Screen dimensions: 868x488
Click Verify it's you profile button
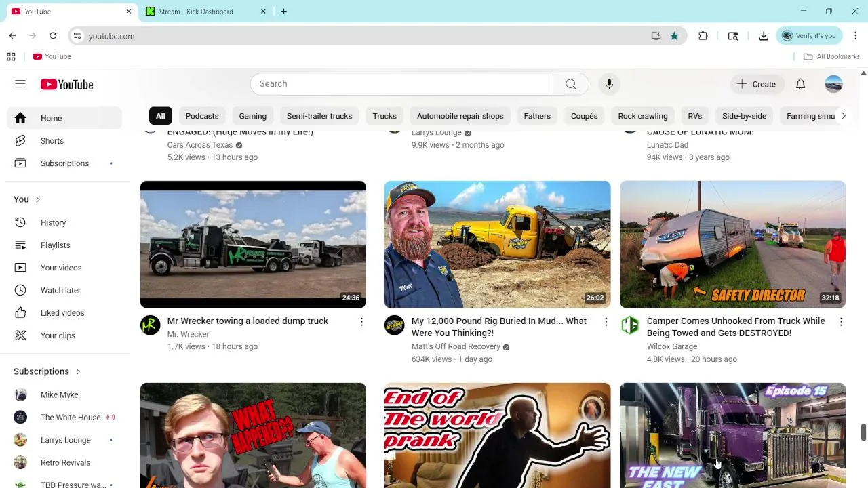[810, 35]
